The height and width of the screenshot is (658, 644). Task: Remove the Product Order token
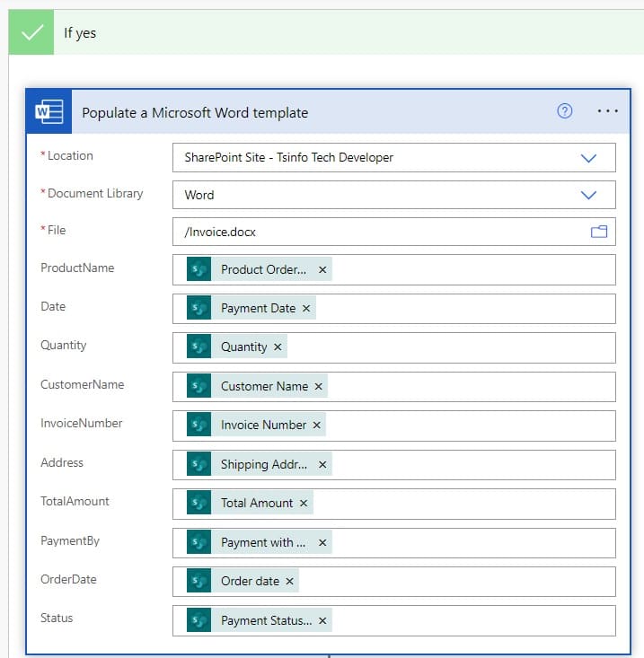point(322,270)
